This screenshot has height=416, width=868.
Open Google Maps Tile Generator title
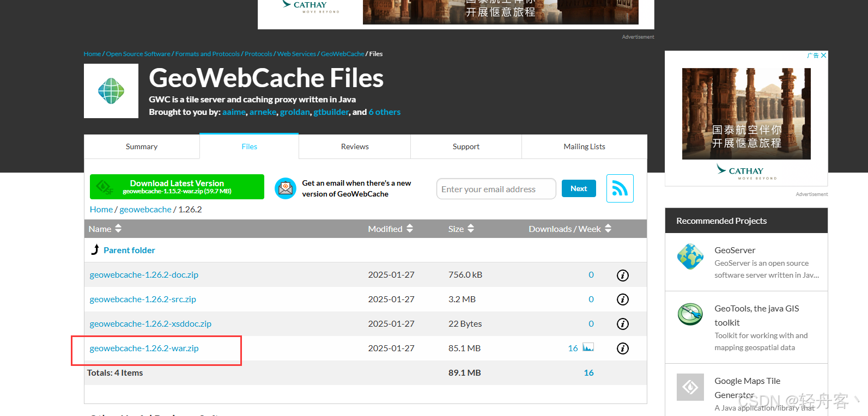(747, 388)
